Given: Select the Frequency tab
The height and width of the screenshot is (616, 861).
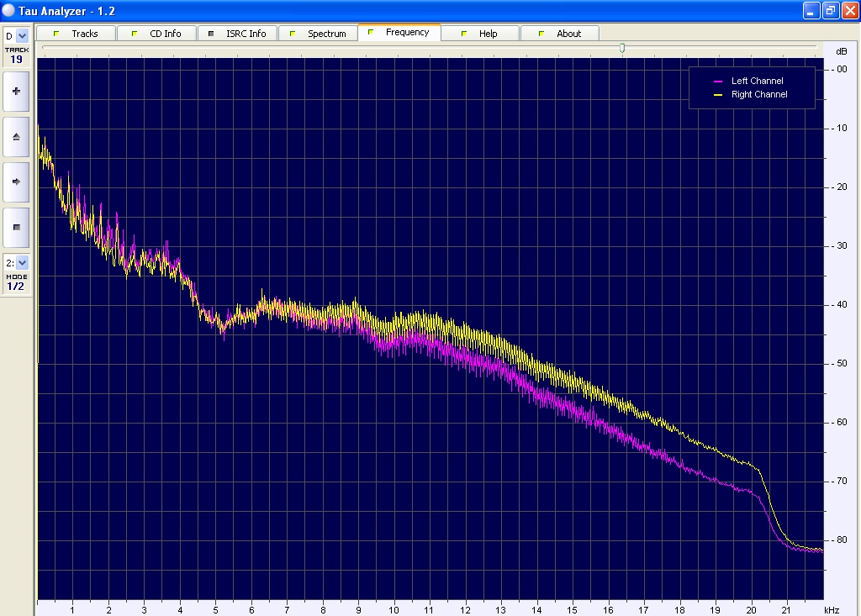Looking at the screenshot, I should coord(407,33).
